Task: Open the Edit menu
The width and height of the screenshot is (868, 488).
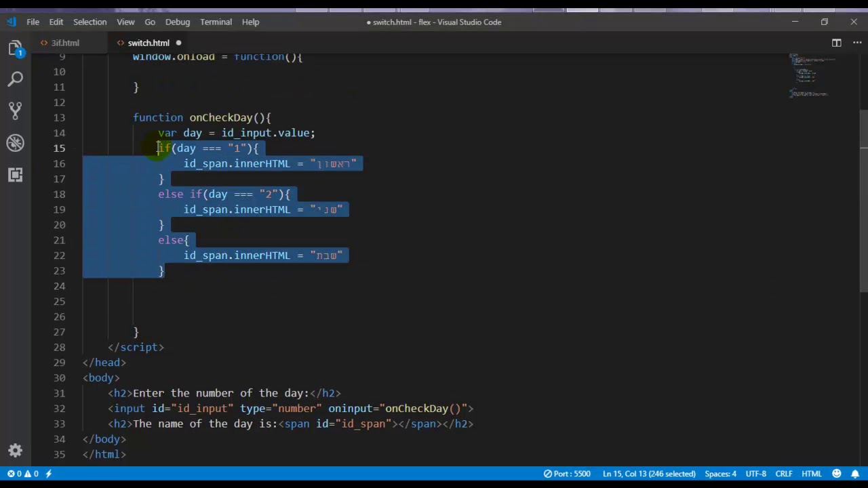Action: (56, 22)
